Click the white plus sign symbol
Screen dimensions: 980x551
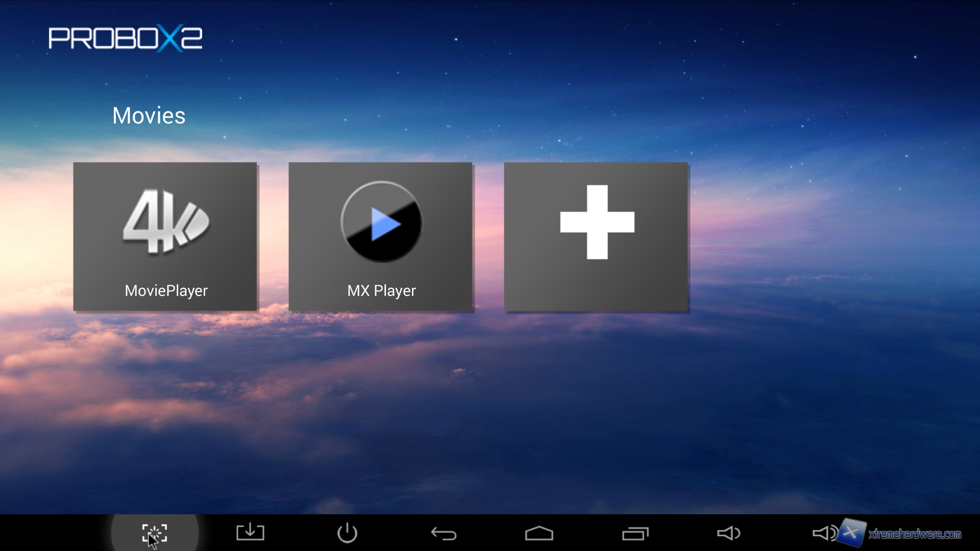click(x=597, y=222)
